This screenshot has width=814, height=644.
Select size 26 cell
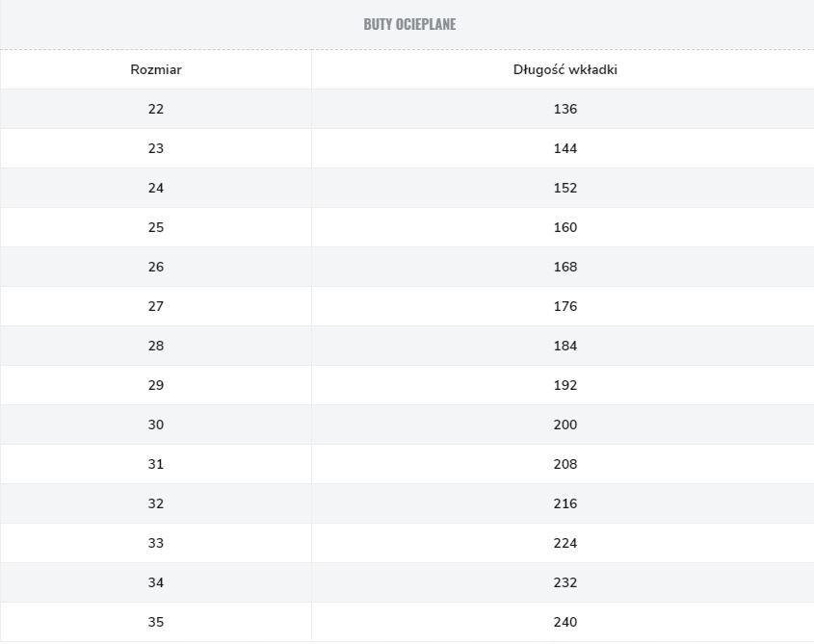click(x=156, y=267)
